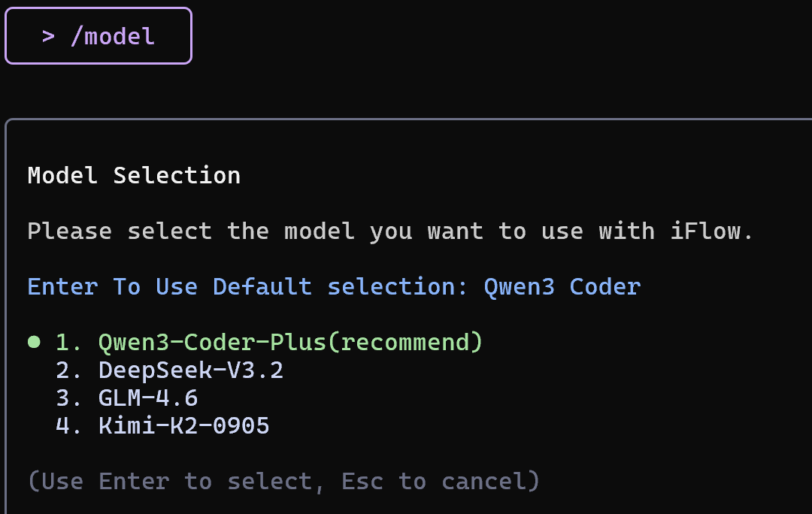
Task: Click the > prompt symbol before /model
Action: (49, 36)
